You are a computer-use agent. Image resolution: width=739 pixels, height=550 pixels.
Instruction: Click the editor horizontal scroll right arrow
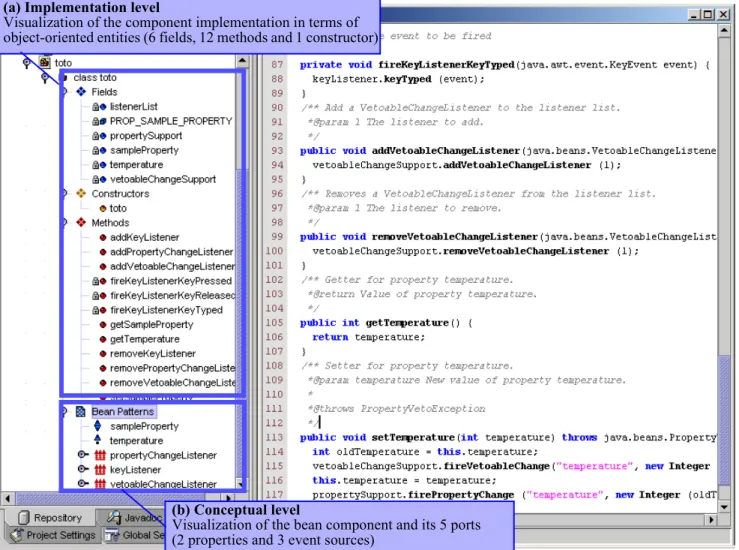(x=711, y=519)
